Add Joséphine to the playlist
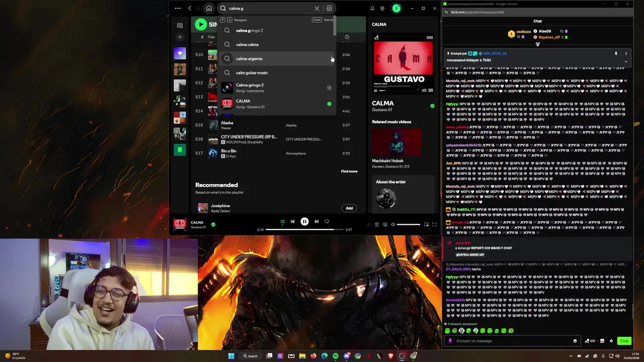The width and height of the screenshot is (644, 362). [x=349, y=208]
